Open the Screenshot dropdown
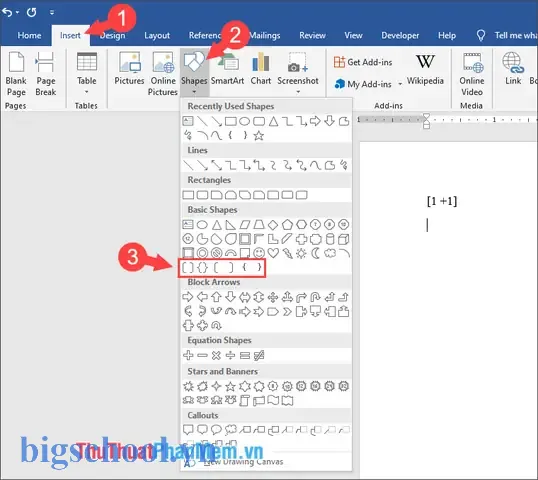 (298, 73)
